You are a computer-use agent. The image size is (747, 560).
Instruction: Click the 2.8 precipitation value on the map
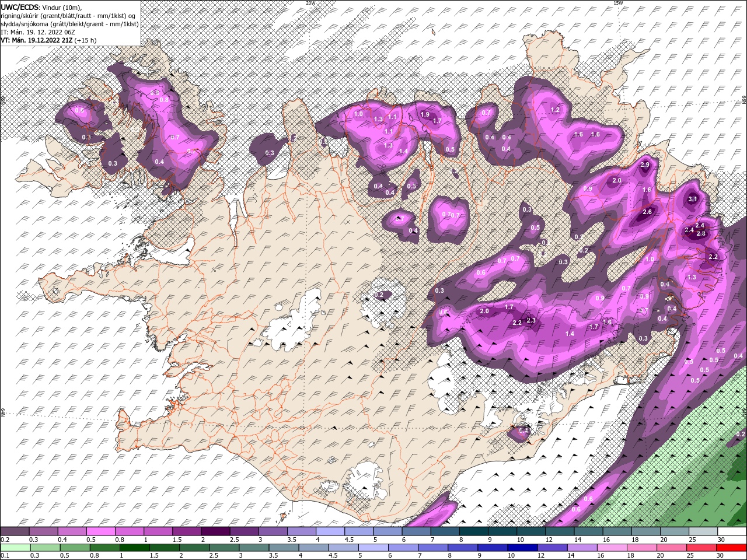coord(701,233)
